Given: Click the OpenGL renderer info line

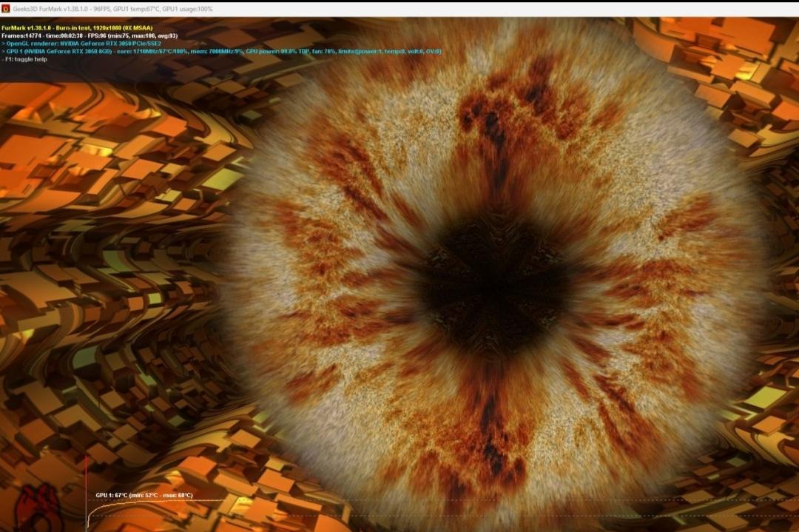Looking at the screenshot, I should 81,44.
